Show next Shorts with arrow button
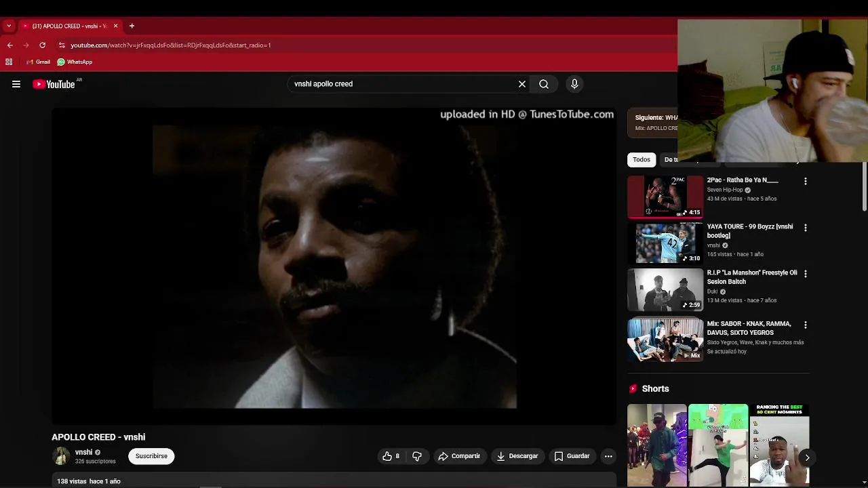Viewport: 868px width, 488px height. 807,457
